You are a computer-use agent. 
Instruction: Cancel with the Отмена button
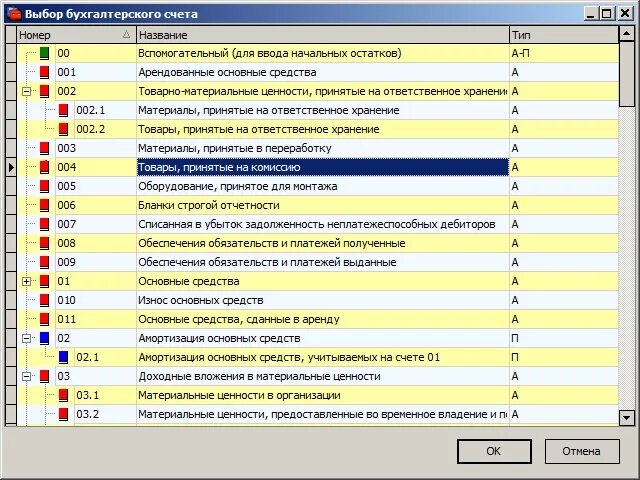click(x=582, y=451)
